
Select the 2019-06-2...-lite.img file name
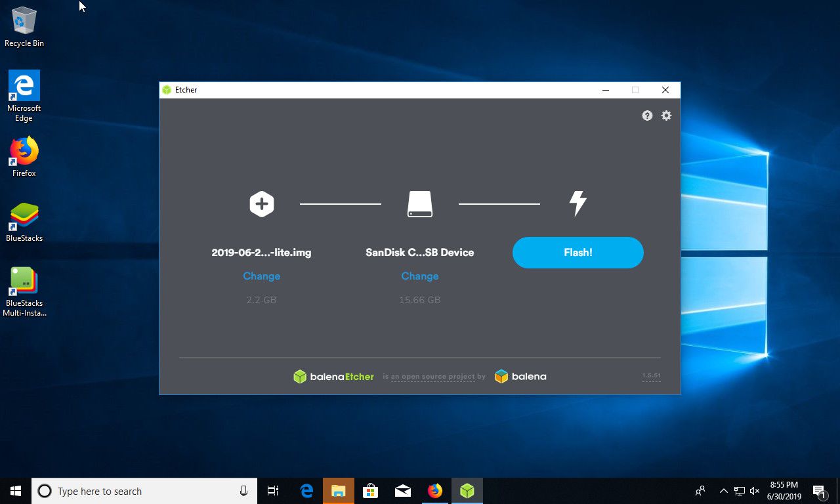click(x=261, y=253)
